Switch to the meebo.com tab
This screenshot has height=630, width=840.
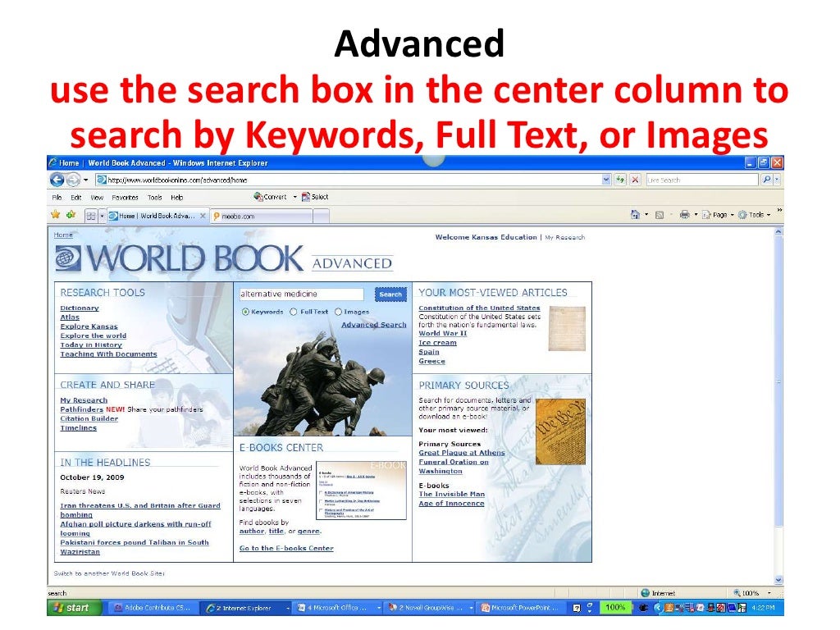(262, 217)
